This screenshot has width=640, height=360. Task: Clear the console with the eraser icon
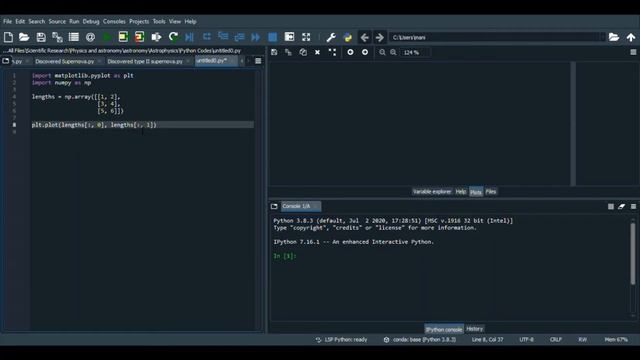[622, 207]
